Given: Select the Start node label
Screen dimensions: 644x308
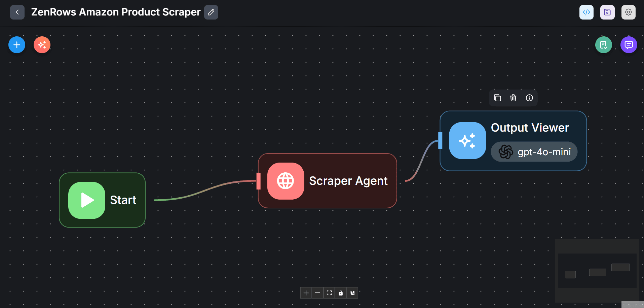Looking at the screenshot, I should (123, 200).
